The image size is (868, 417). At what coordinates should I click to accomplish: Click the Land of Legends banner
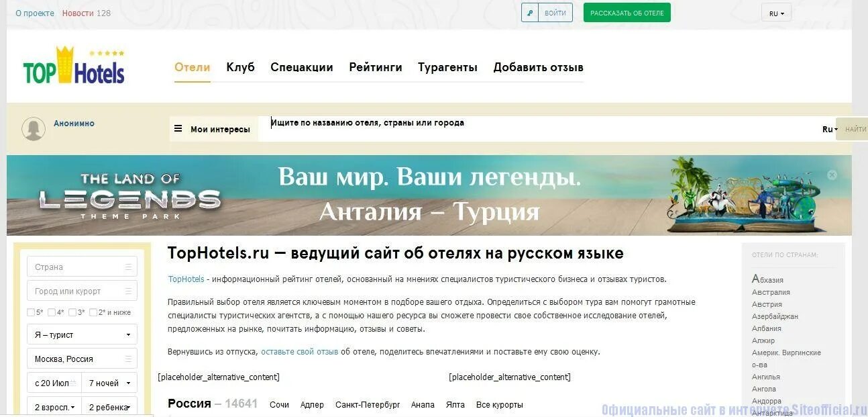click(429, 195)
